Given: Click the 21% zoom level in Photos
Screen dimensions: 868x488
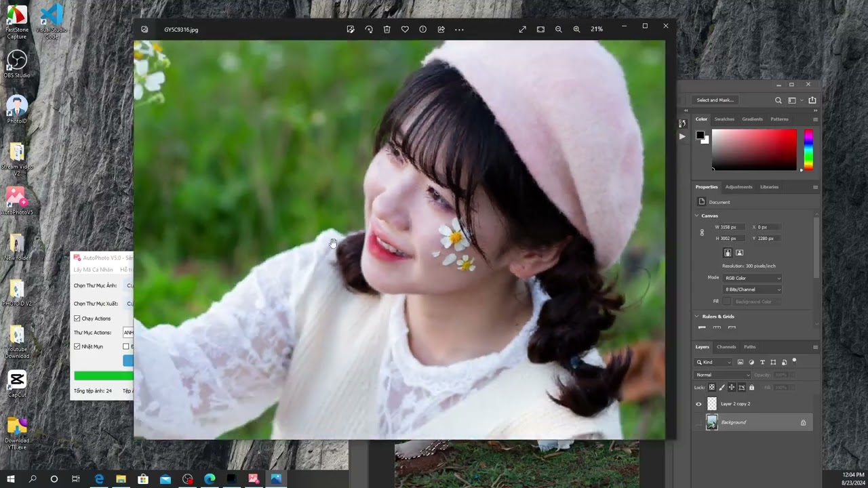Looking at the screenshot, I should pyautogui.click(x=597, y=29).
